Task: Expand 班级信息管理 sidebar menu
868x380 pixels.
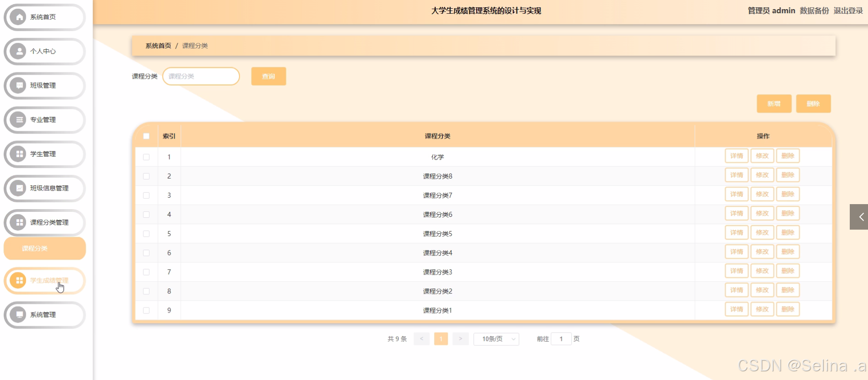Action: pos(45,188)
